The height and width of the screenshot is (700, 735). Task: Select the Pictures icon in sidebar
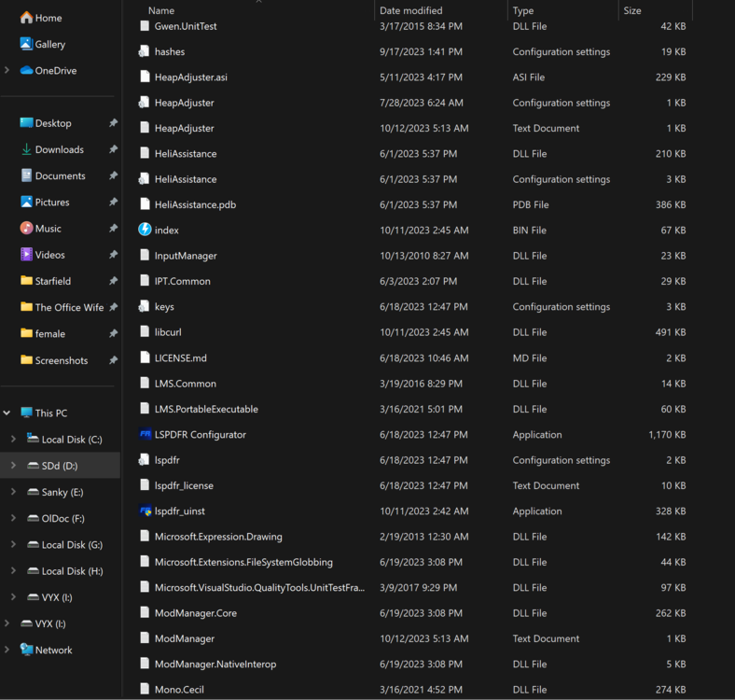coord(26,202)
